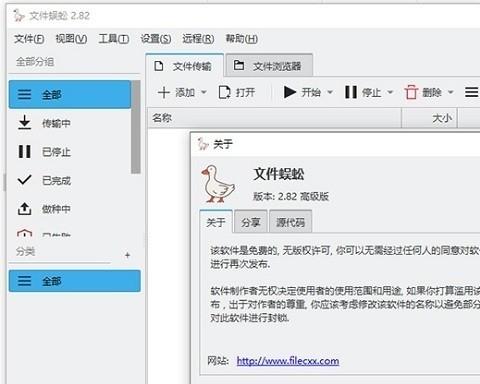The width and height of the screenshot is (480, 384).
Task: Expand the 删除 dropdown arrow
Action: click(451, 92)
